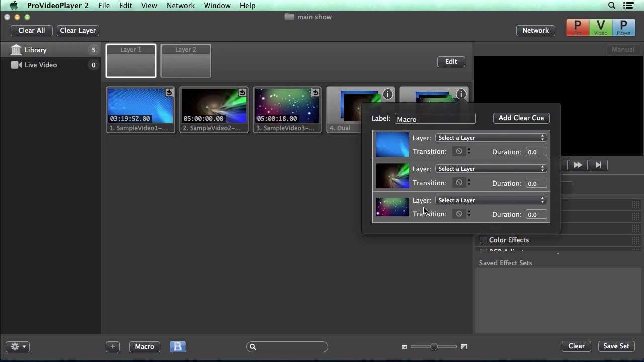644x362 pixels.
Task: Click the Add Clear Cue button
Action: (x=521, y=118)
